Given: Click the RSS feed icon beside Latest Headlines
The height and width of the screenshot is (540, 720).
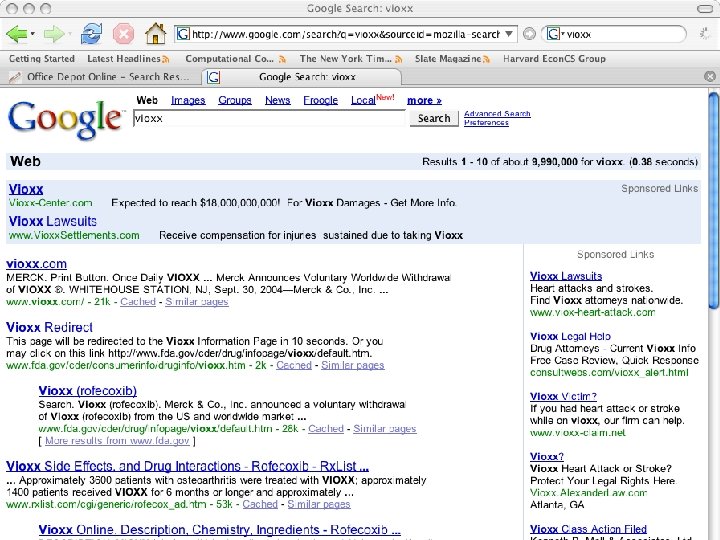Looking at the screenshot, I should [x=166, y=59].
